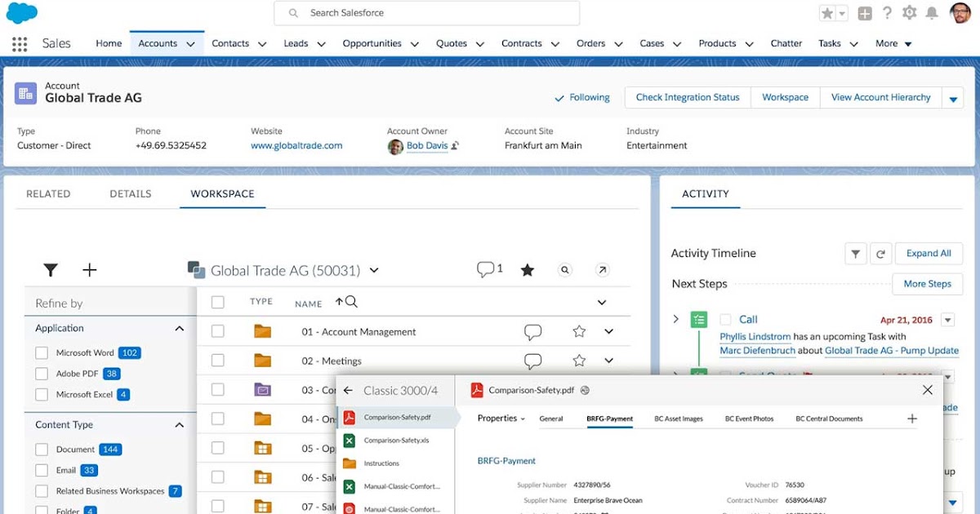980x514 pixels.
Task: Open the Favorites star icon
Action: click(827, 13)
